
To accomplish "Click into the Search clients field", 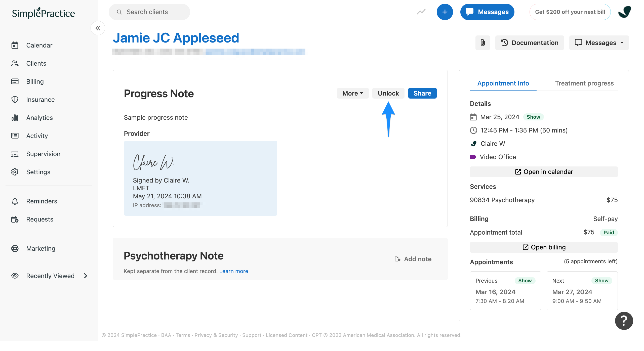I will click(149, 12).
